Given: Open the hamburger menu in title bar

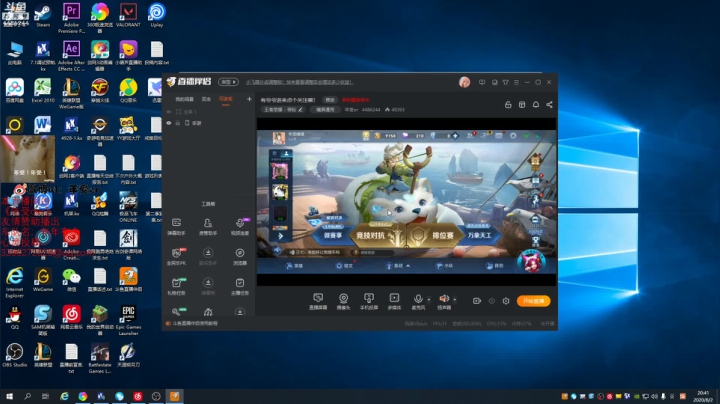Looking at the screenshot, I should [x=516, y=82].
